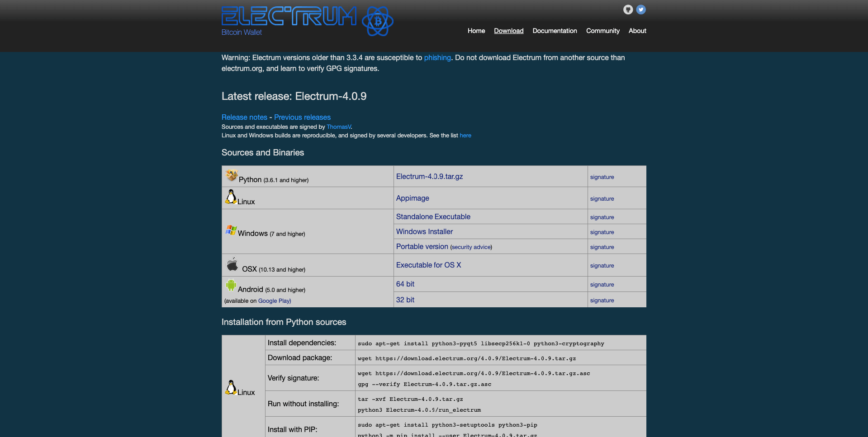Screen dimensions: 868x437
Task: Click the Electrum logo wordmark
Action: click(289, 16)
